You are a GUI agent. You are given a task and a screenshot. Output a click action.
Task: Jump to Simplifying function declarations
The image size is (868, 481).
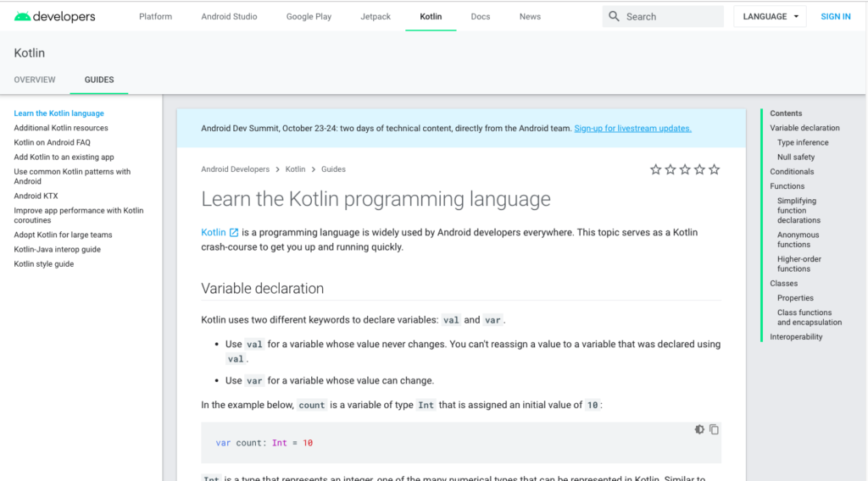pyautogui.click(x=798, y=210)
